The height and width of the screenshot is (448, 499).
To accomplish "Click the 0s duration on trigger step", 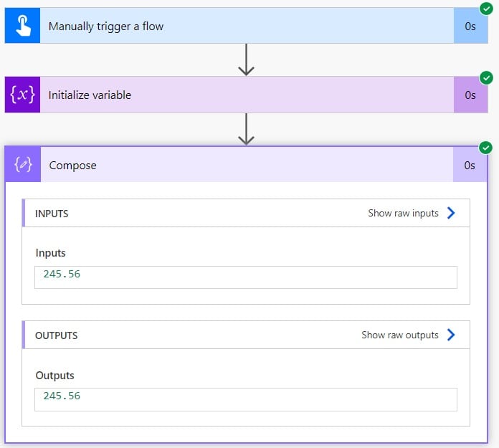I will click(470, 26).
